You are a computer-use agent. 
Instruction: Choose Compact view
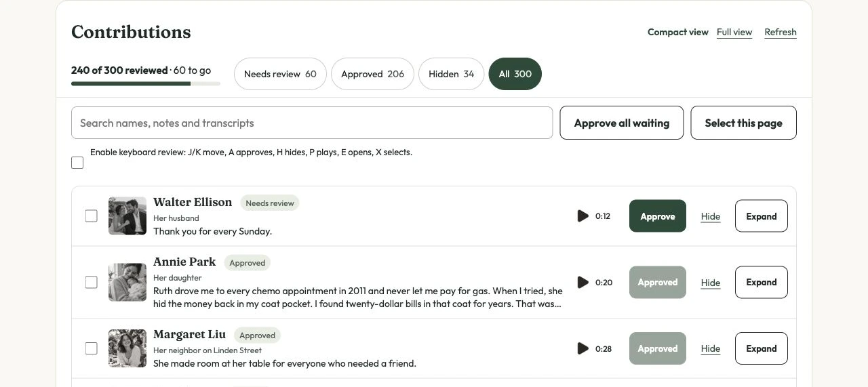[x=678, y=32]
